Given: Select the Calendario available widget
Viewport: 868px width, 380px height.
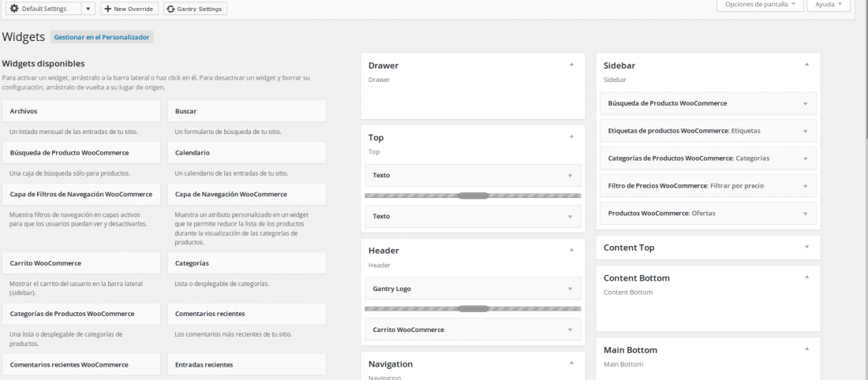Looking at the screenshot, I should (247, 153).
